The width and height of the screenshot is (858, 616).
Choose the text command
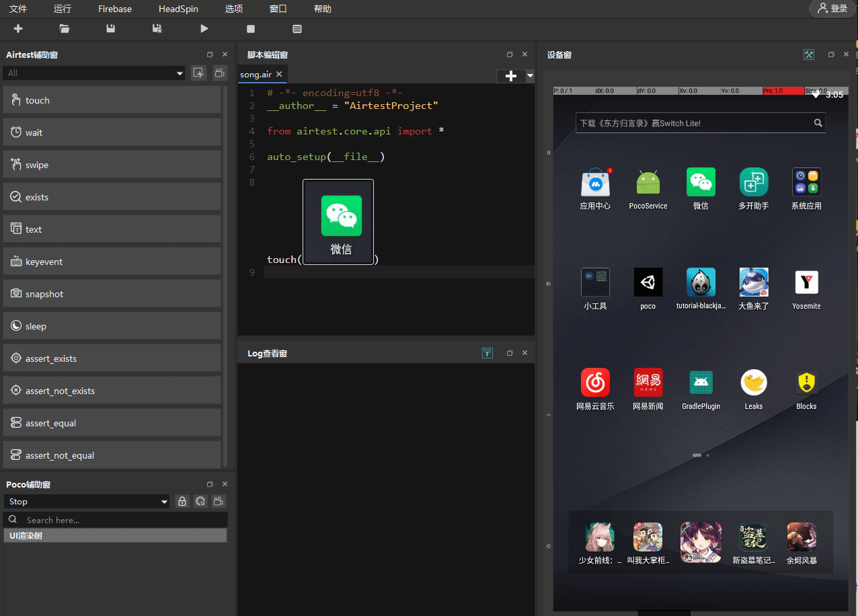click(x=112, y=229)
